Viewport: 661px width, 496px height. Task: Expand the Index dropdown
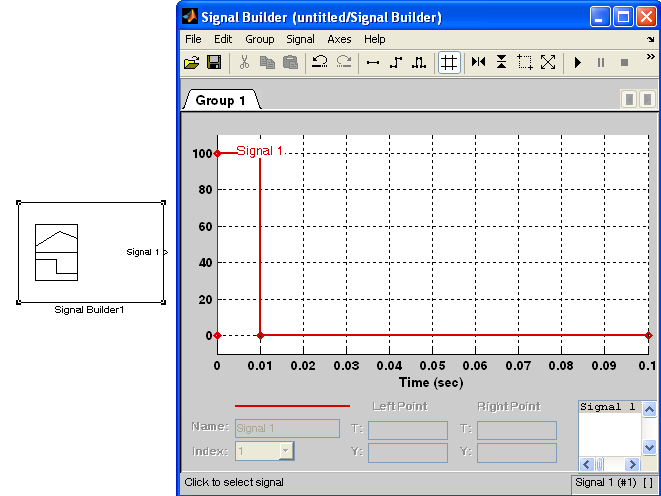[286, 452]
